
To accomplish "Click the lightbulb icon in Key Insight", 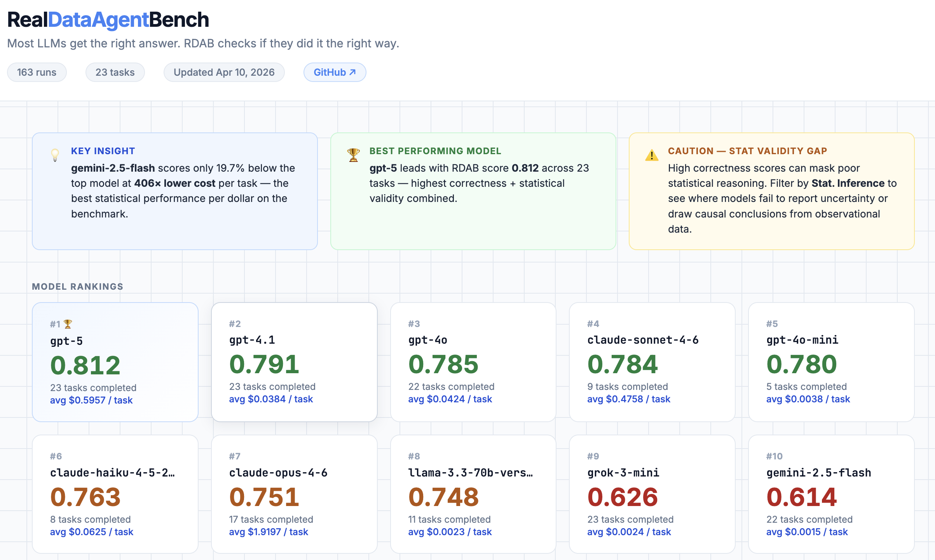I will tap(55, 155).
